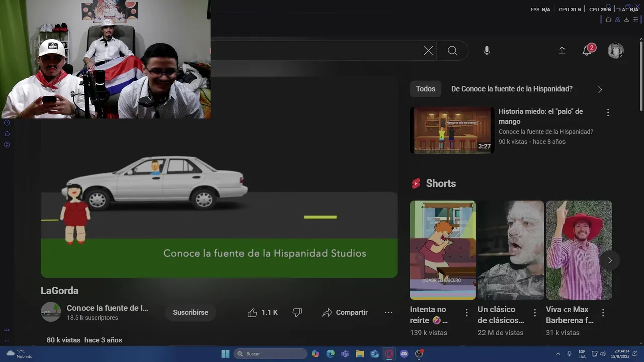Image resolution: width=644 pixels, height=362 pixels.
Task: Open the Intenta no reírte short thumbnail
Action: 443,250
